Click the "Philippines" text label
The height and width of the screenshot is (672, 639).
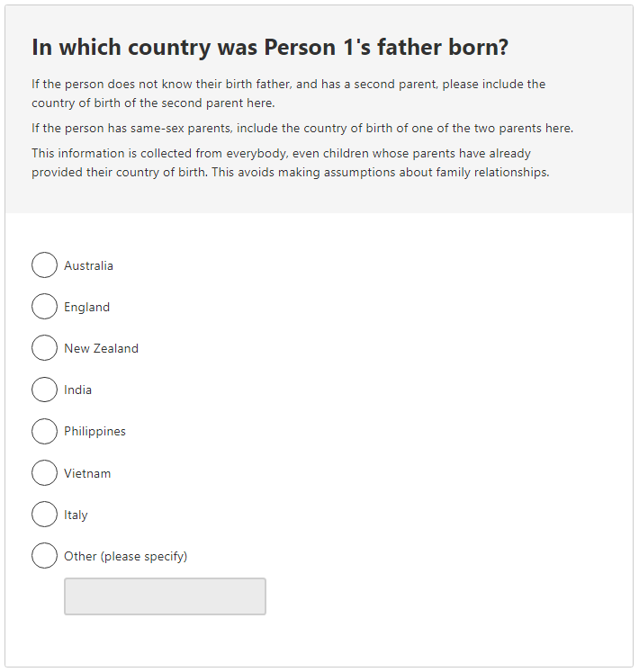click(94, 431)
